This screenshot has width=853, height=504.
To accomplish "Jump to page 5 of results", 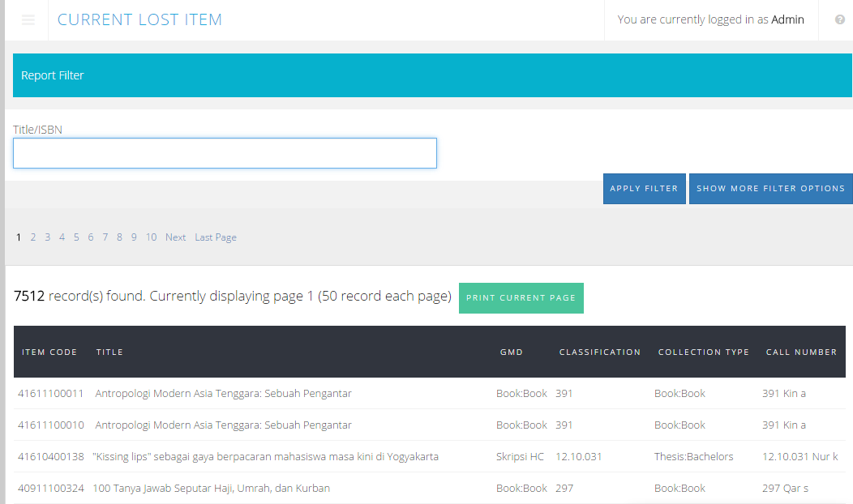I will (x=76, y=237).
